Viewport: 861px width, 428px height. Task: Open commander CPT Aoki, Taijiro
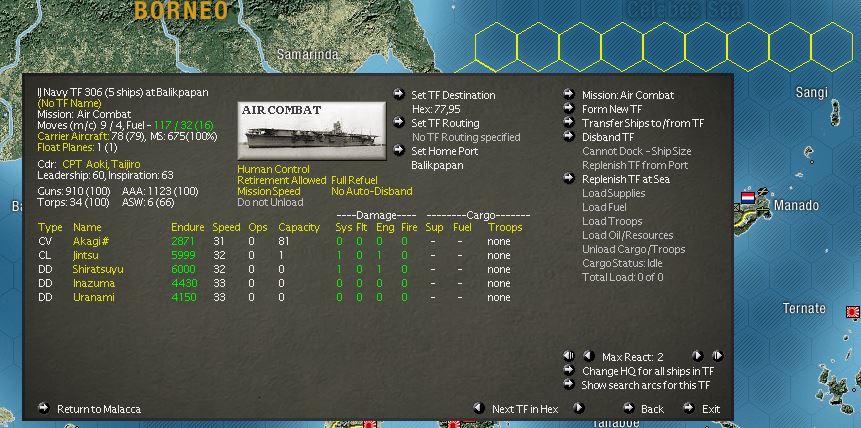[101, 164]
